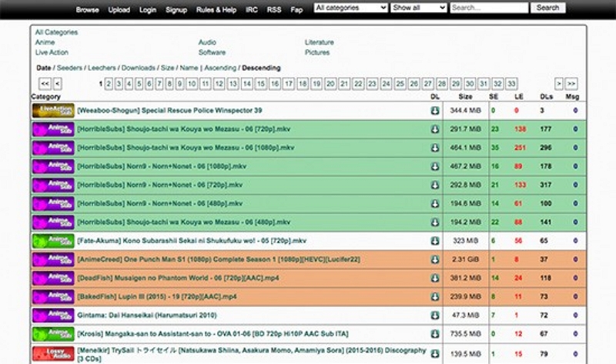Download Musaigen no Phantom World 06 torrent

tap(434, 278)
